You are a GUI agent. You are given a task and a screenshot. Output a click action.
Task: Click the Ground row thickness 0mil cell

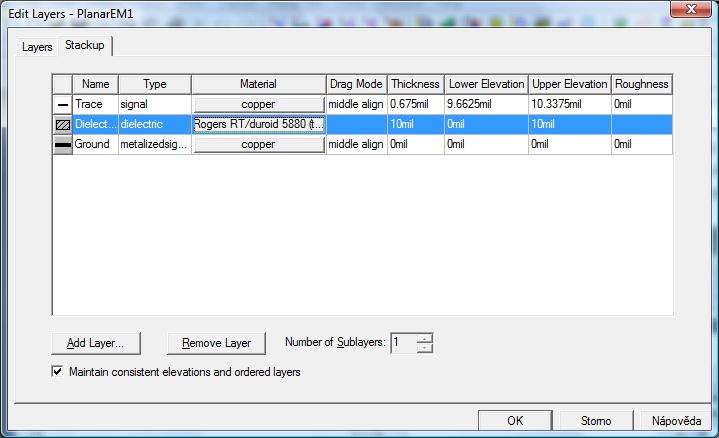point(415,144)
